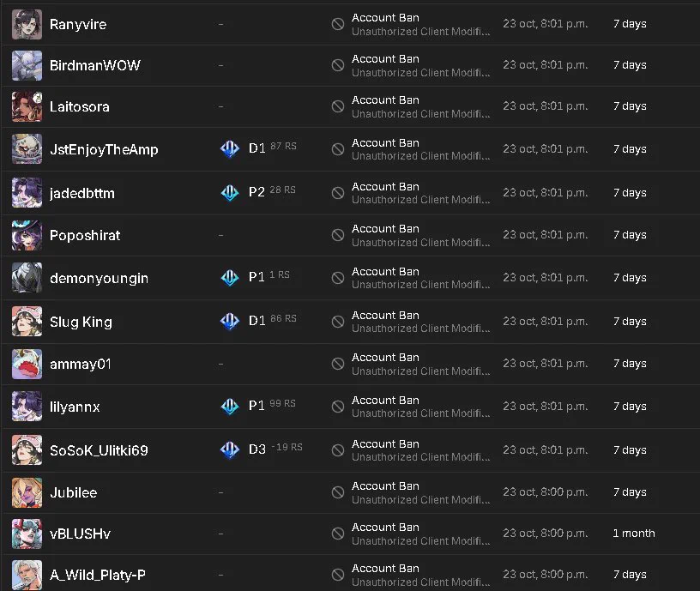Click demonyoungin's P1 rank emblem

click(230, 277)
